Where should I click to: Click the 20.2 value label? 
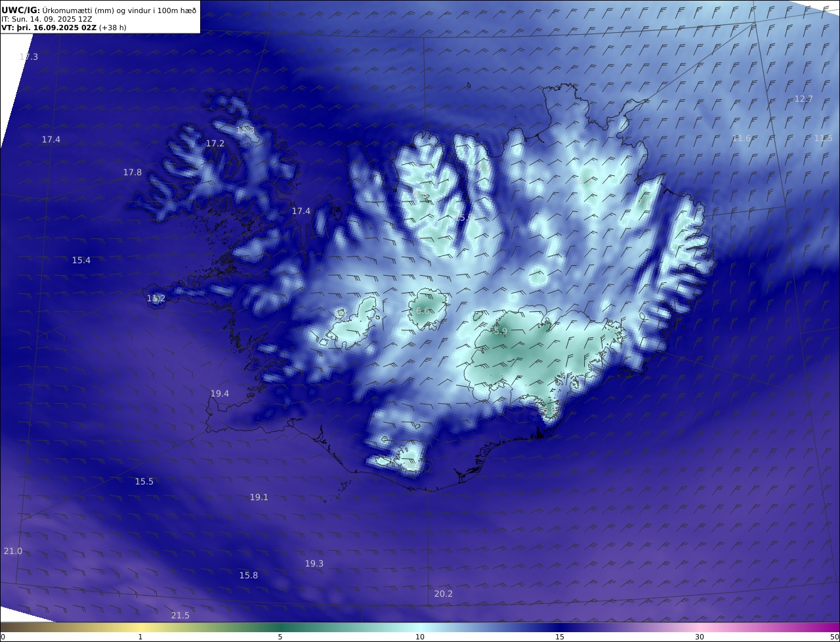[444, 593]
